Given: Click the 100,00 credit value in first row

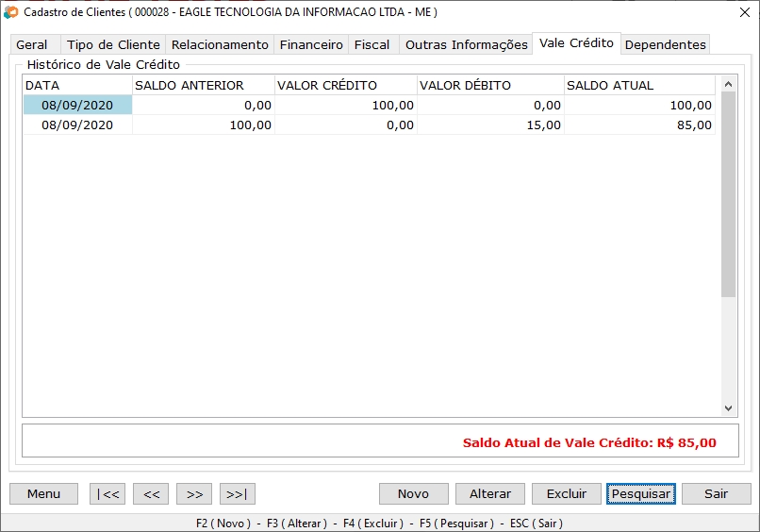Looking at the screenshot, I should tap(346, 105).
